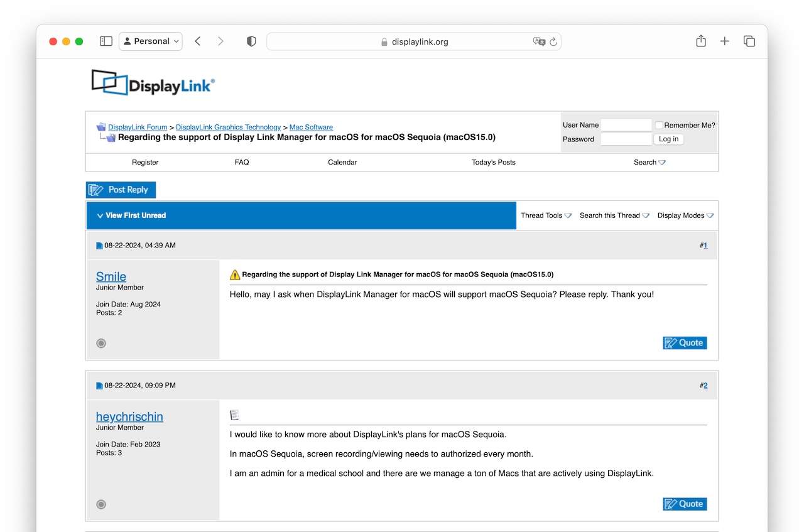Open the Personal profile dropdown
The image size is (804, 532).
(151, 41)
